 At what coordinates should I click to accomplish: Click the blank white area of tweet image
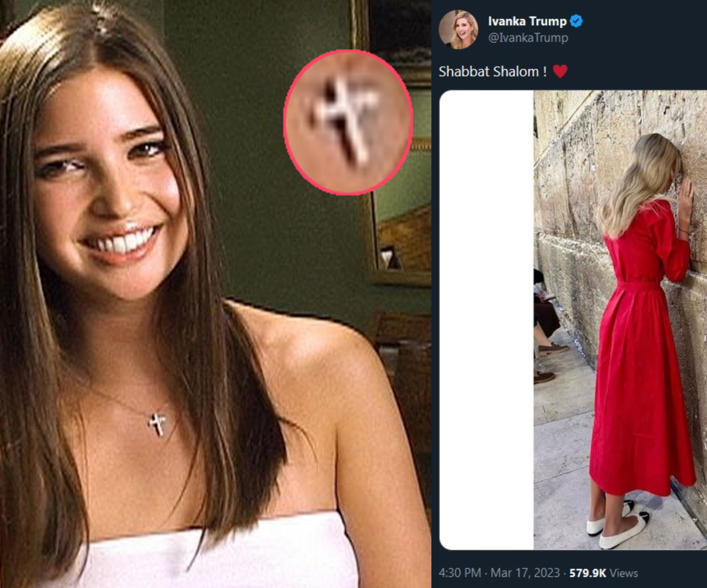487,320
